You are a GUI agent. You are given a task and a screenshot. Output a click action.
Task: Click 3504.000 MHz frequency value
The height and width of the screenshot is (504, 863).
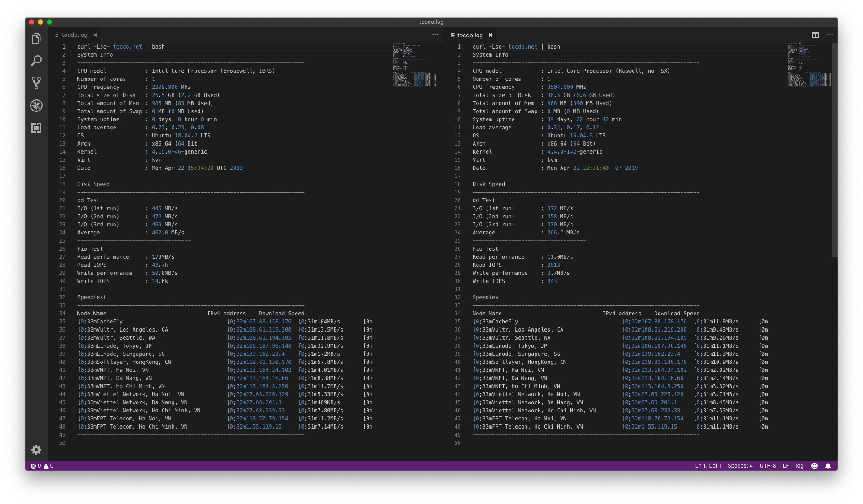pos(566,87)
